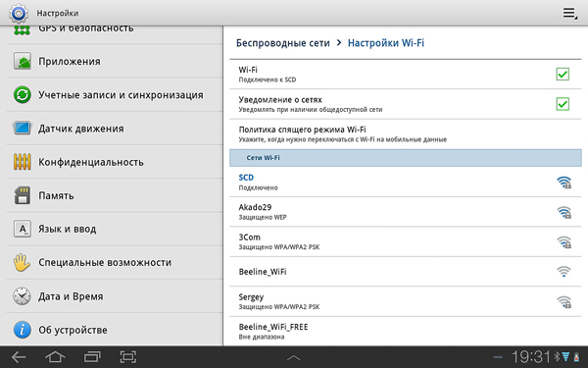Image resolution: width=588 pixels, height=368 pixels.
Task: Open Учетные записи и синхронизация
Action: pyautogui.click(x=115, y=94)
